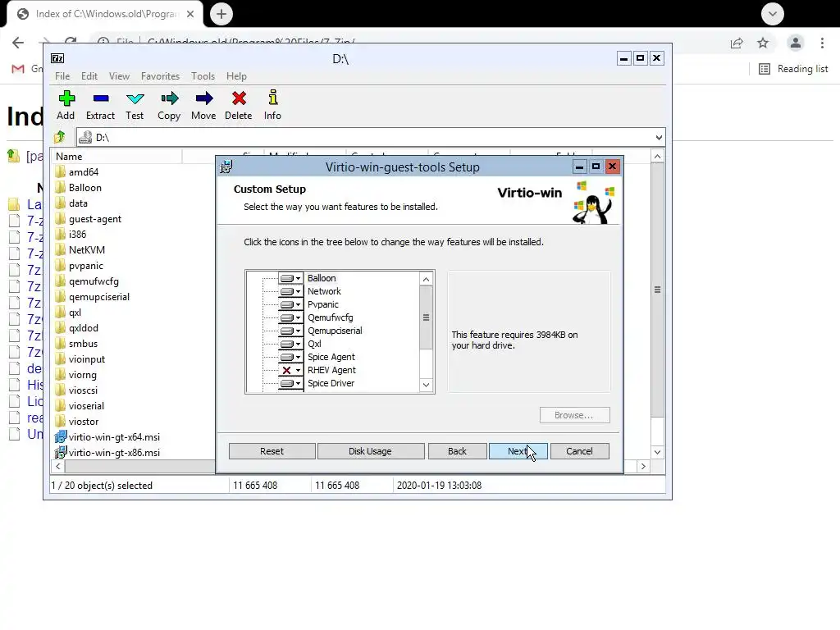Screen dimensions: 840x630
Task: Select the viorng folder
Action: coord(75,374)
